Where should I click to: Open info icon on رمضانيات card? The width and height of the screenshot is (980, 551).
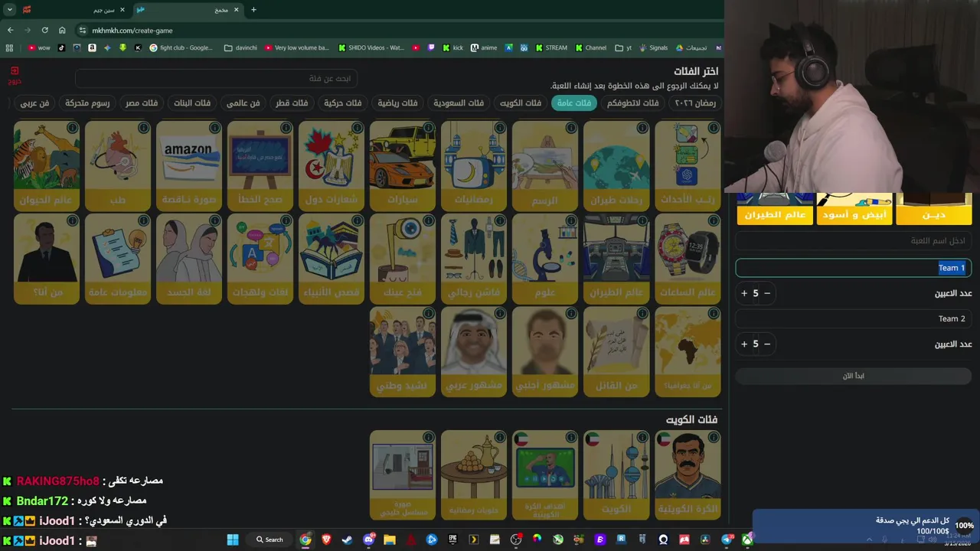point(499,128)
